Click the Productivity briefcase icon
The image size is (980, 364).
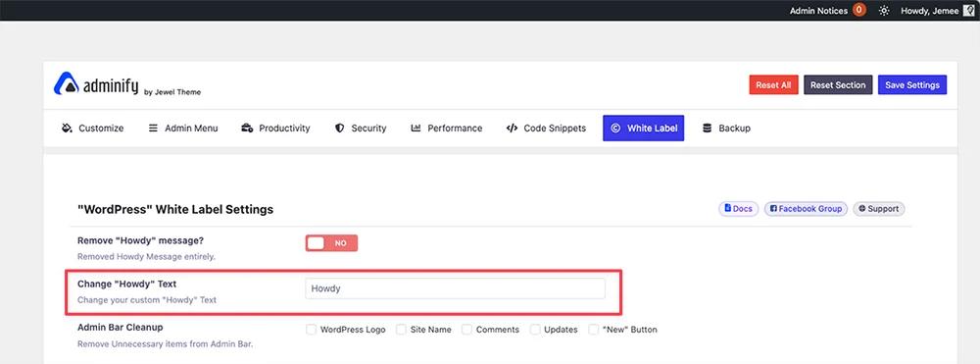(247, 129)
